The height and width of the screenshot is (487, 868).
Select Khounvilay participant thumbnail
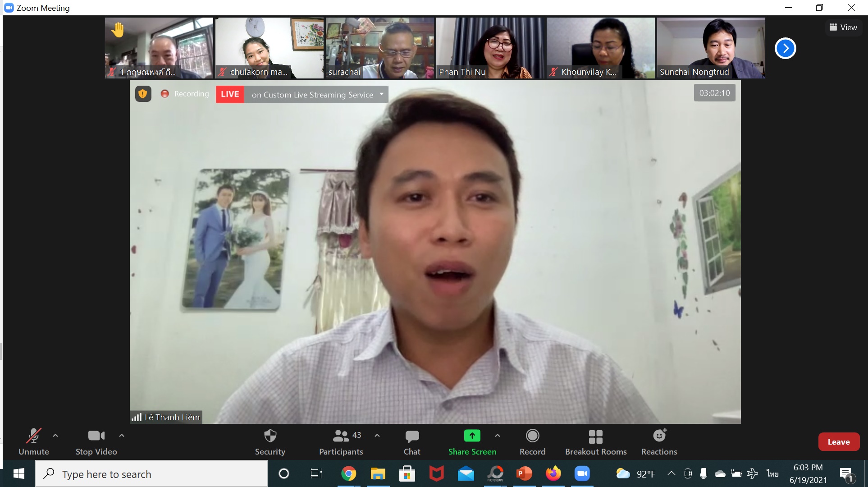[601, 48]
